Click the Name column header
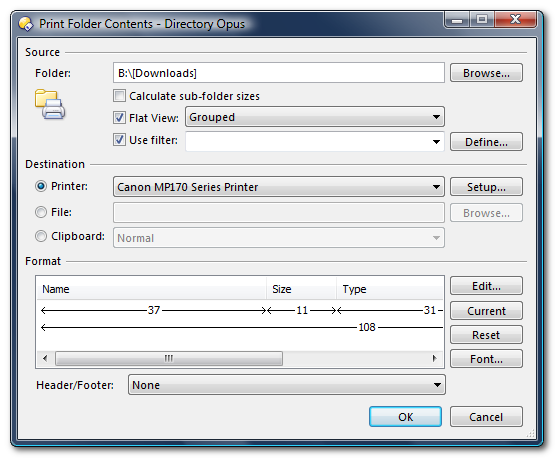 [152, 289]
